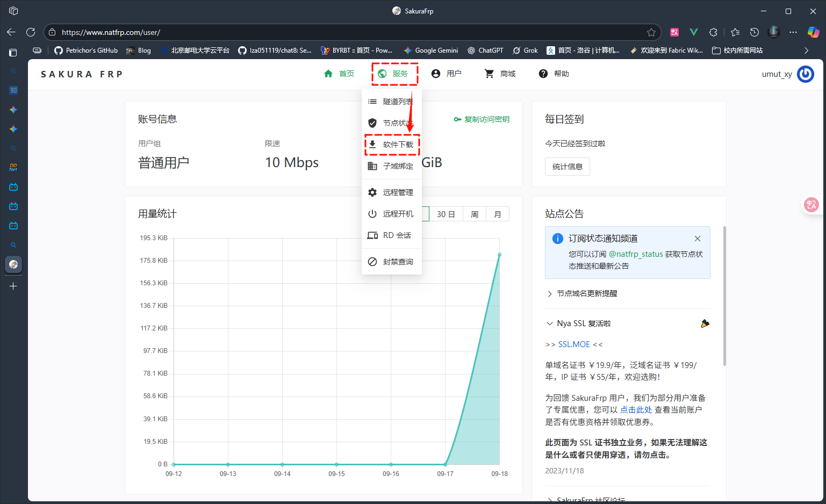Click the 隧道列表 list icon
The image size is (826, 504).
click(x=372, y=102)
